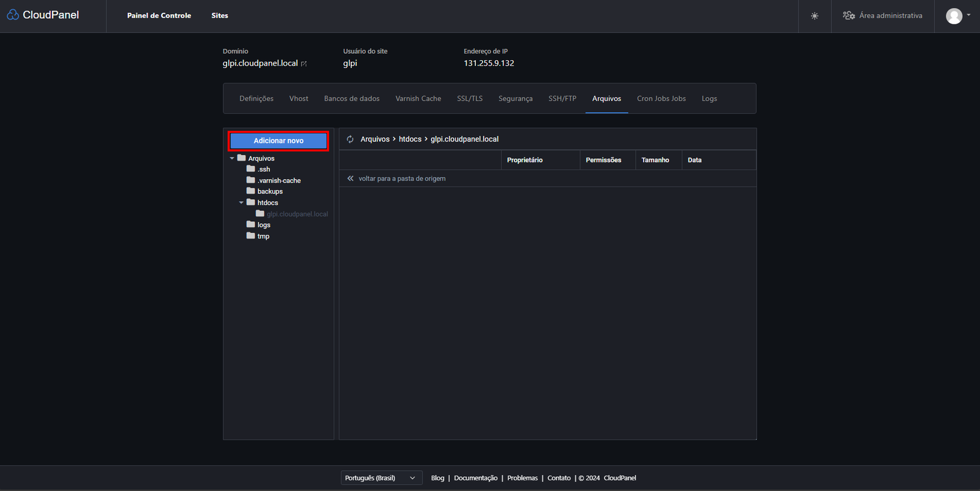Click the .ssh folder icon
This screenshot has height=491, width=980.
click(251, 169)
